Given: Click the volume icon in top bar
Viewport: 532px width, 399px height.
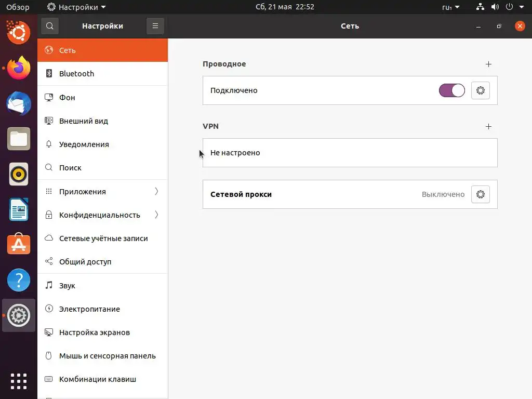Looking at the screenshot, I should pos(495,7).
